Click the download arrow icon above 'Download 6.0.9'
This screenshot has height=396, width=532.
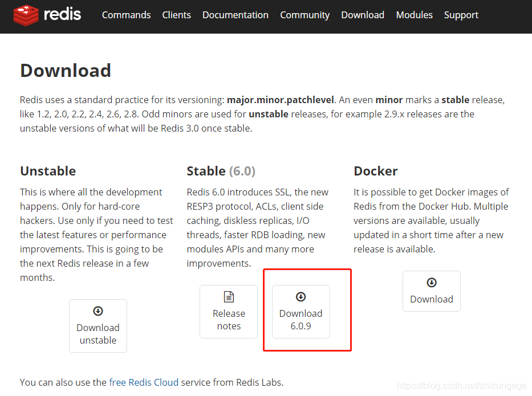pyautogui.click(x=301, y=297)
